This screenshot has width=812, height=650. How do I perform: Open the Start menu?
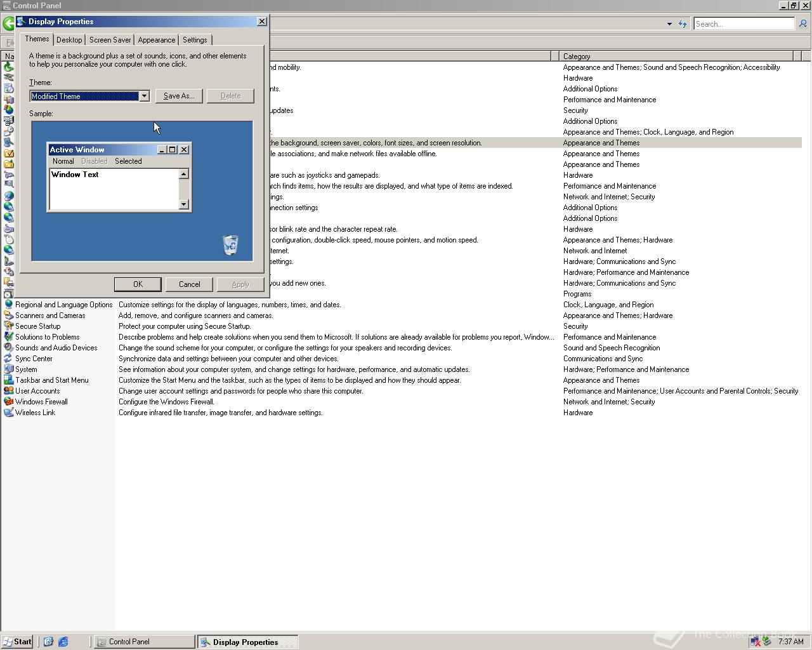tap(17, 642)
